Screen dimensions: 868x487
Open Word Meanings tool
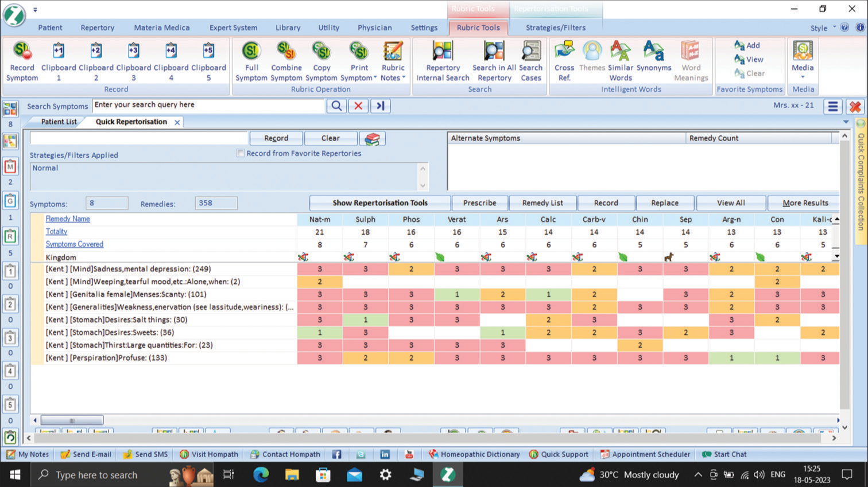[x=691, y=61]
